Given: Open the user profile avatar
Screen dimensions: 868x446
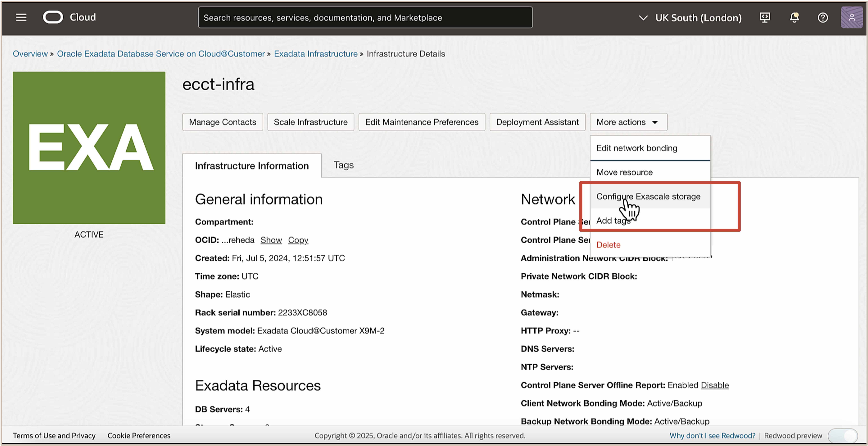Looking at the screenshot, I should coord(851,17).
